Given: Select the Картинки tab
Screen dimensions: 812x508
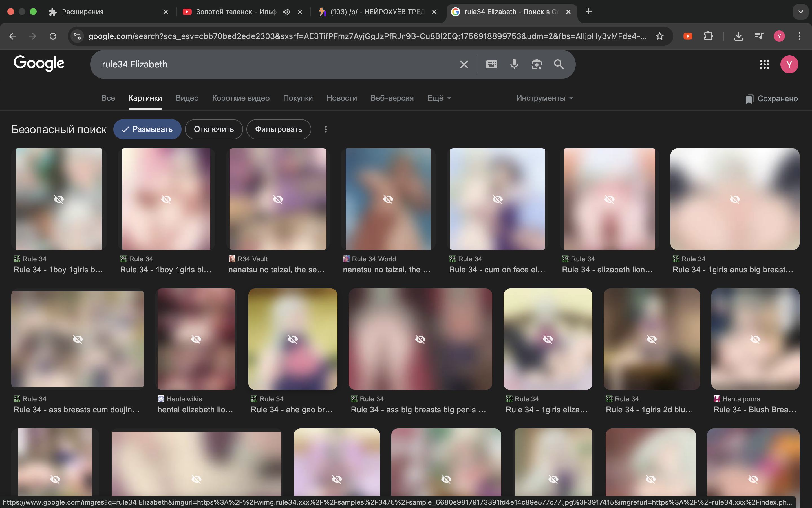Looking at the screenshot, I should click(x=145, y=98).
